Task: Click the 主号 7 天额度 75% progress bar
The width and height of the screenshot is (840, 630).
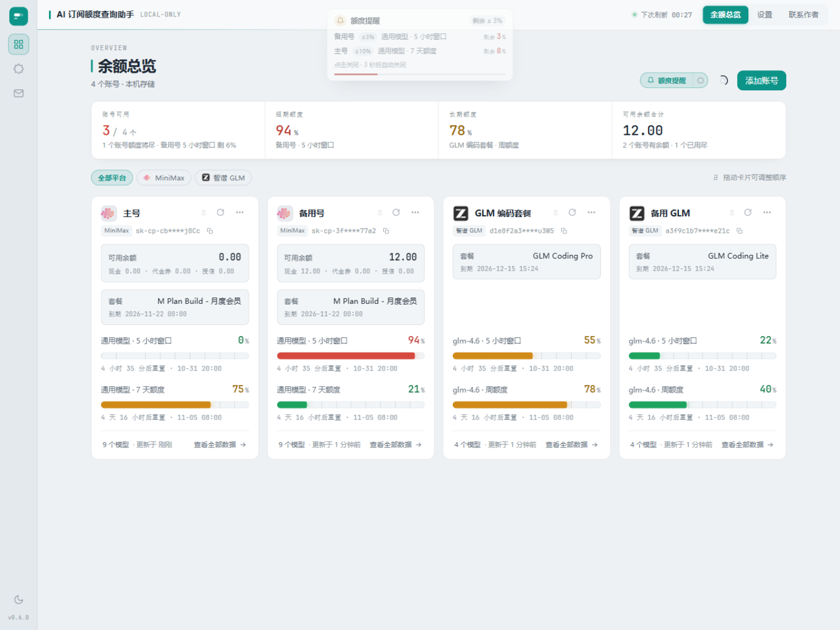Action: pos(175,405)
